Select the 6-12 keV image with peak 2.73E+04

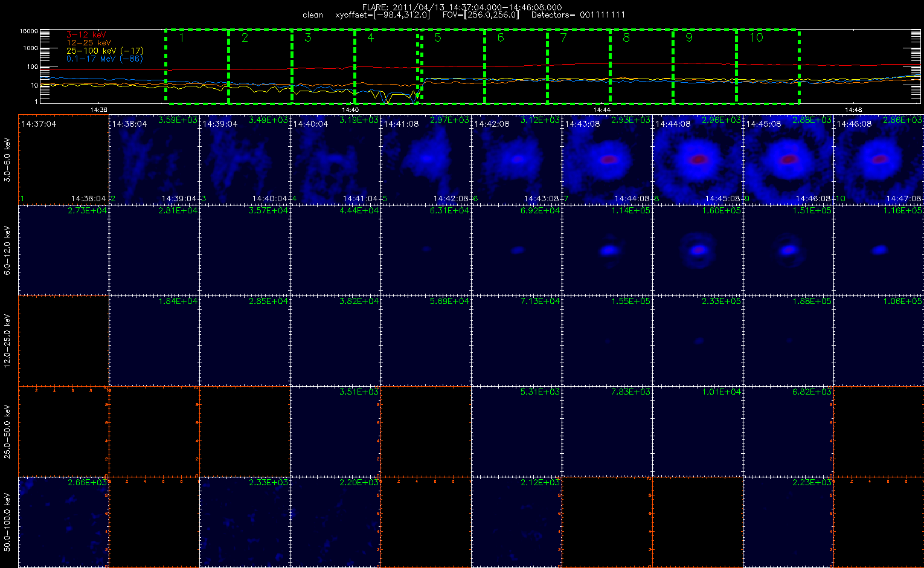pyautogui.click(x=63, y=250)
